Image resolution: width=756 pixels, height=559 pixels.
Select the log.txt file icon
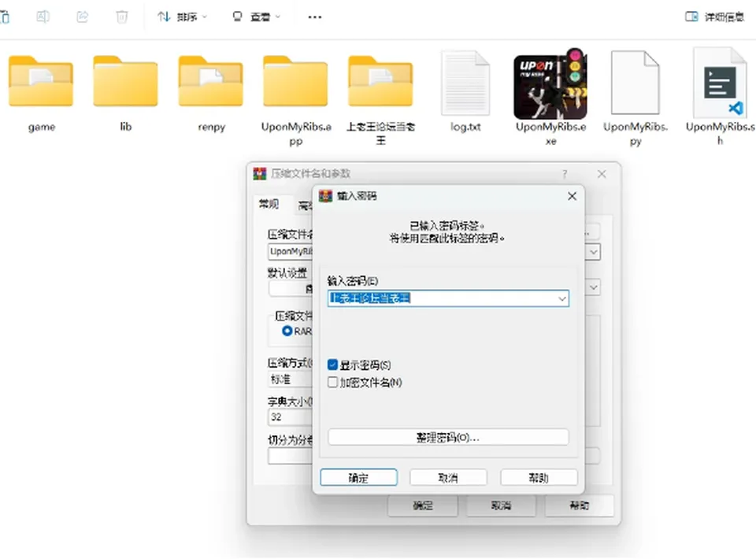[465, 83]
